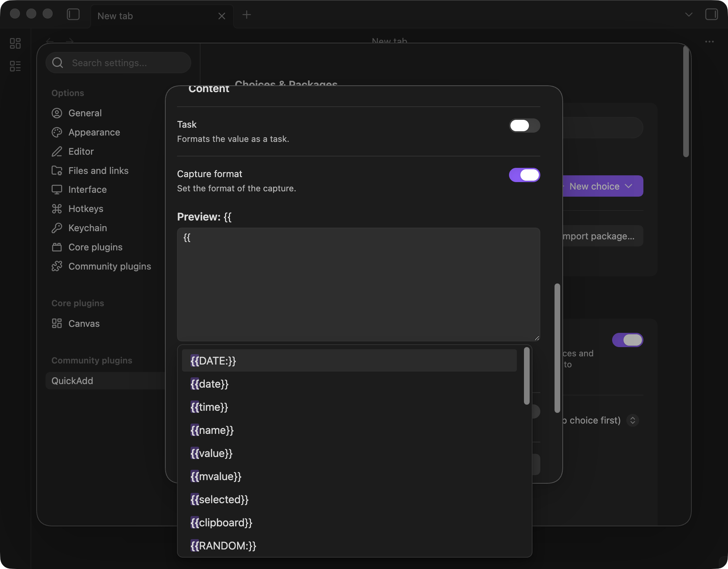Click the Editor pencil icon
This screenshot has height=569, width=728.
57,151
